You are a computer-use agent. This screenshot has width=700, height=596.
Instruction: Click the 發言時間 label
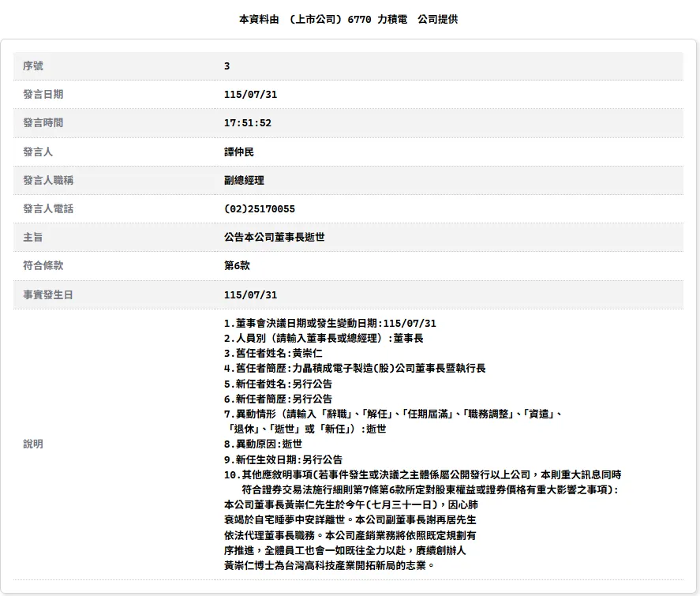pos(43,123)
